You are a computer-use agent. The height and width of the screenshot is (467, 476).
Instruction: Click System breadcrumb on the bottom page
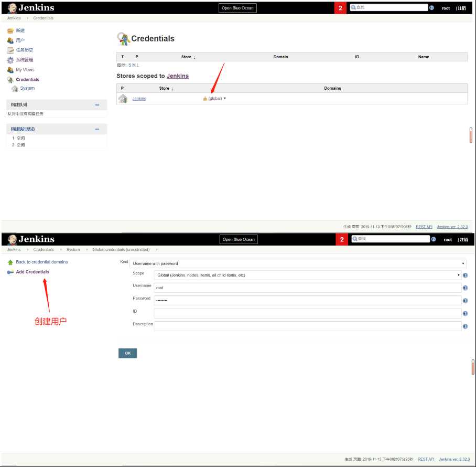point(73,249)
